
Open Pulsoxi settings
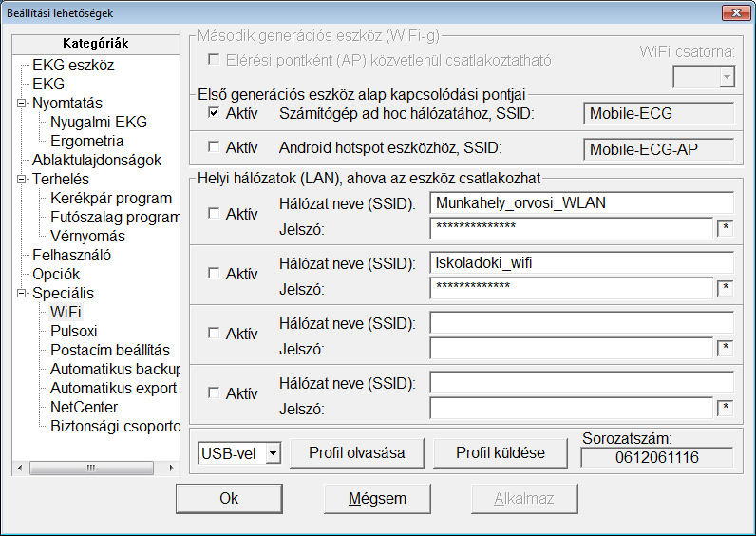[x=74, y=331]
